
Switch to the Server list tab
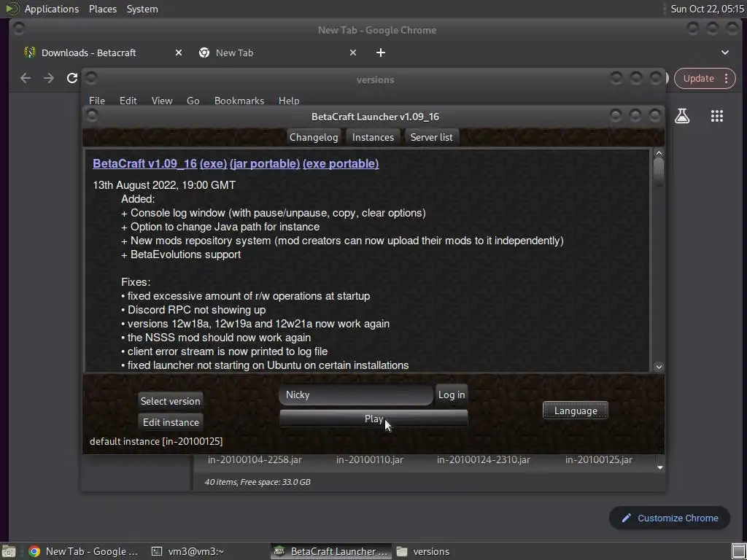[x=431, y=137]
